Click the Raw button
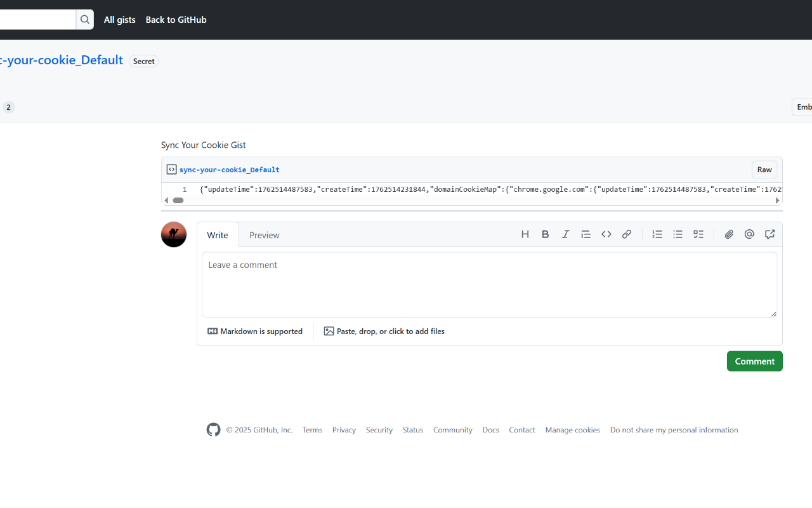The height and width of the screenshot is (508, 812). (764, 170)
